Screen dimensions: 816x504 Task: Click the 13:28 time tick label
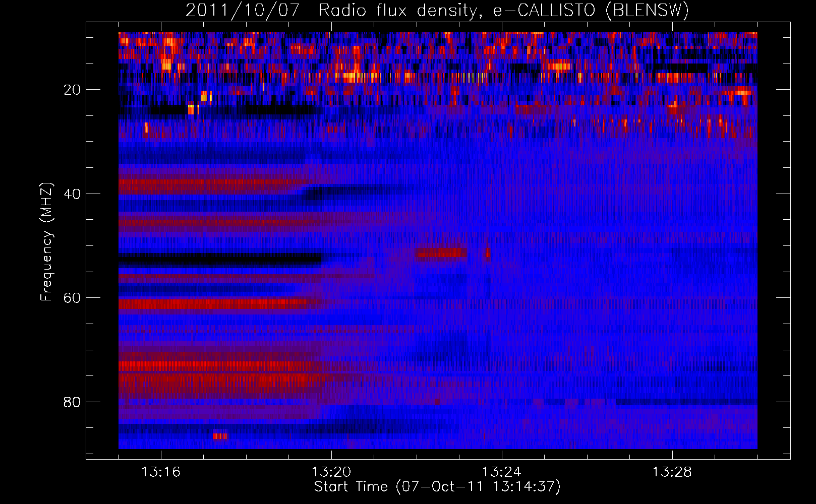[x=672, y=472]
